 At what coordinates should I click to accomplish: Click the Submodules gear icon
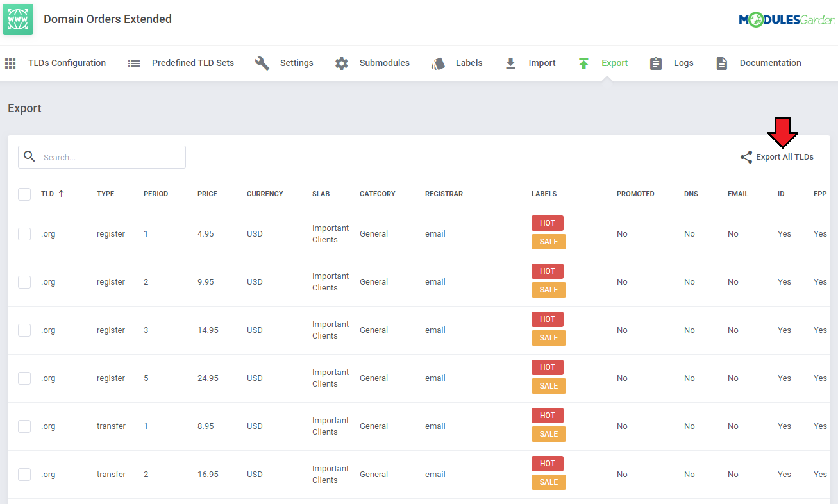(342, 63)
